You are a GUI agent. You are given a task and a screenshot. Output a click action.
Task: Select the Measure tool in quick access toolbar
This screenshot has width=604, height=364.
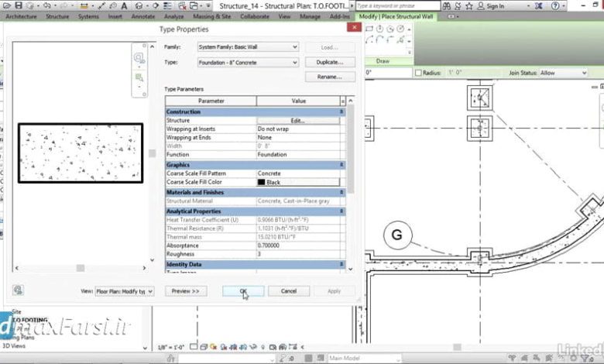pyautogui.click(x=84, y=5)
